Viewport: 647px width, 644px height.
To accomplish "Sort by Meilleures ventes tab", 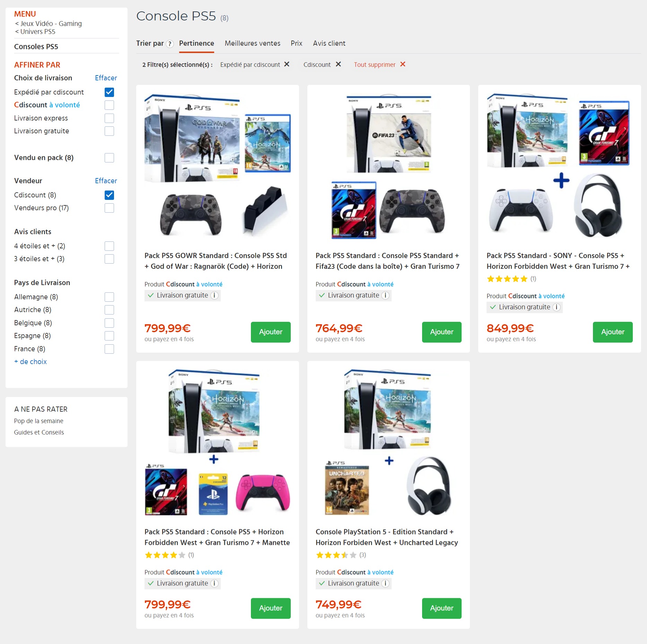I will (x=252, y=43).
